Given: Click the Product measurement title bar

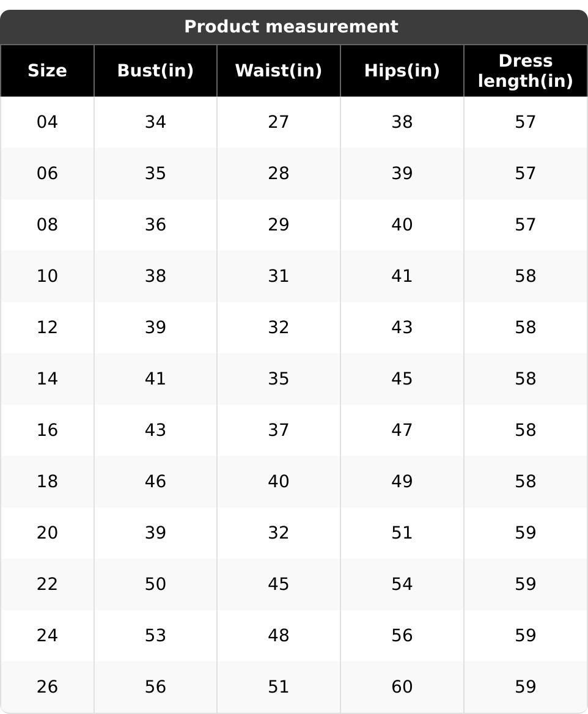Looking at the screenshot, I should click(x=291, y=27).
